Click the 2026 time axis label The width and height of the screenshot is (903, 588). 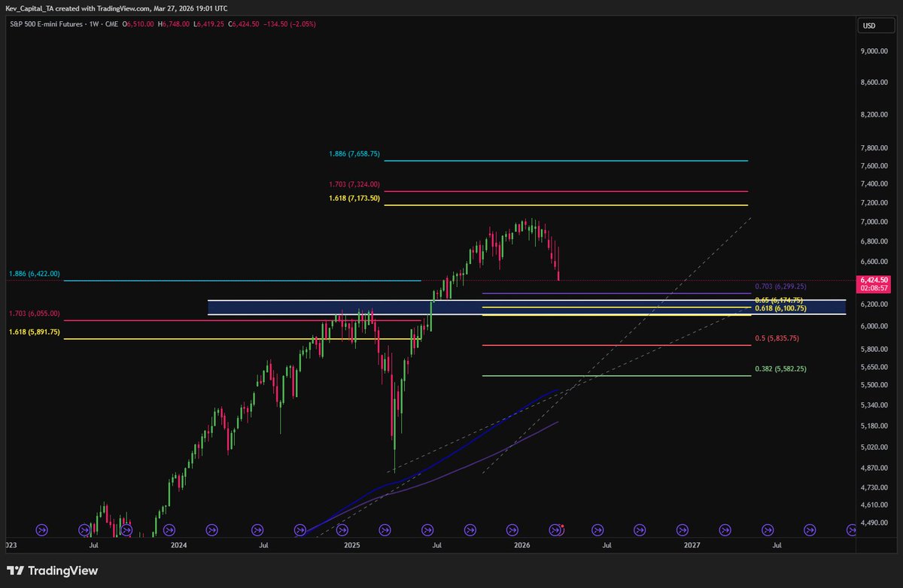pyautogui.click(x=521, y=544)
